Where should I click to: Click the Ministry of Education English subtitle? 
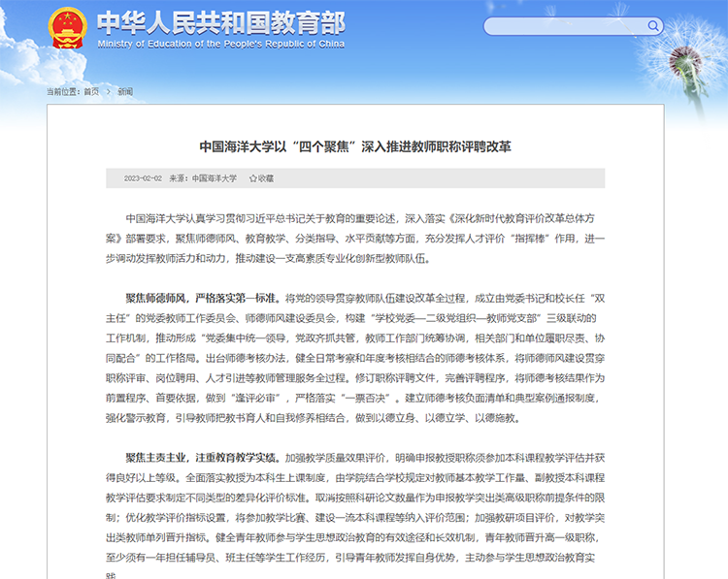(221, 44)
